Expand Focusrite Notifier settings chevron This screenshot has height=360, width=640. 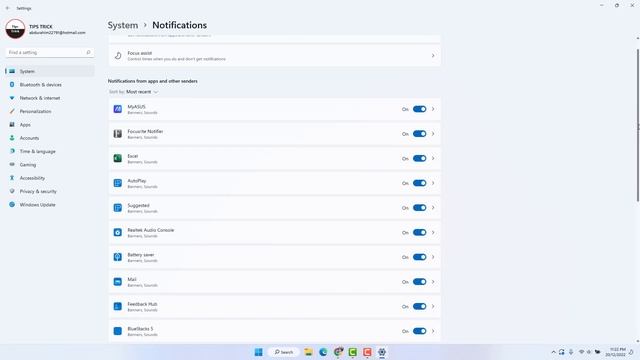click(433, 134)
